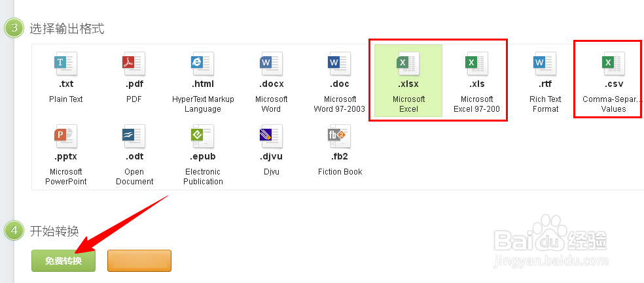Choose the .doc Word 97-2003 icon

[x=339, y=63]
